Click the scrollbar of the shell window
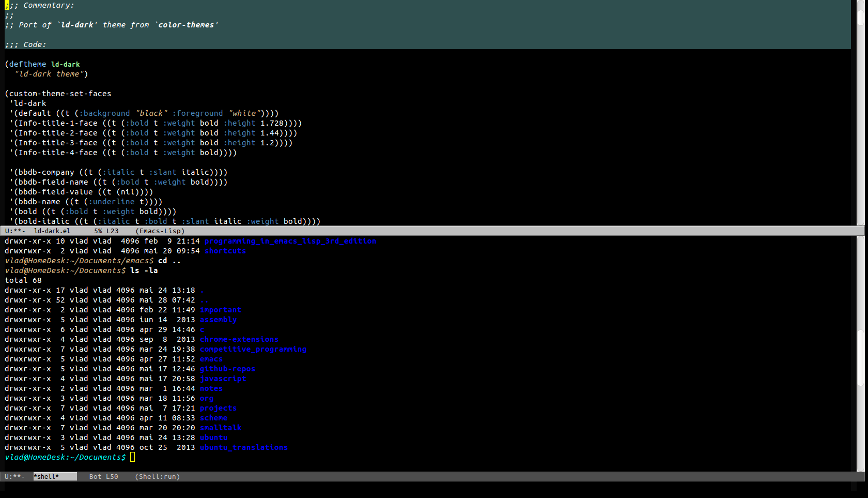This screenshot has width=868, height=498. [860, 354]
